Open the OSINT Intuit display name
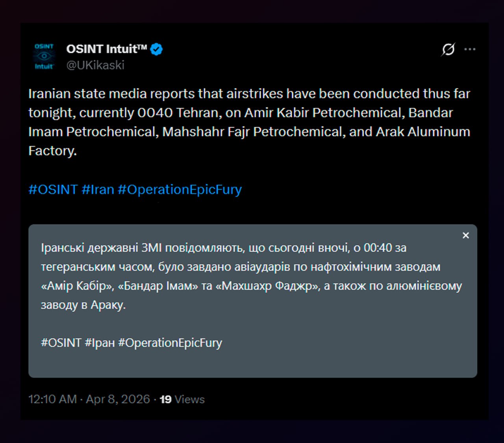The width and height of the screenshot is (504, 443). 106,49
